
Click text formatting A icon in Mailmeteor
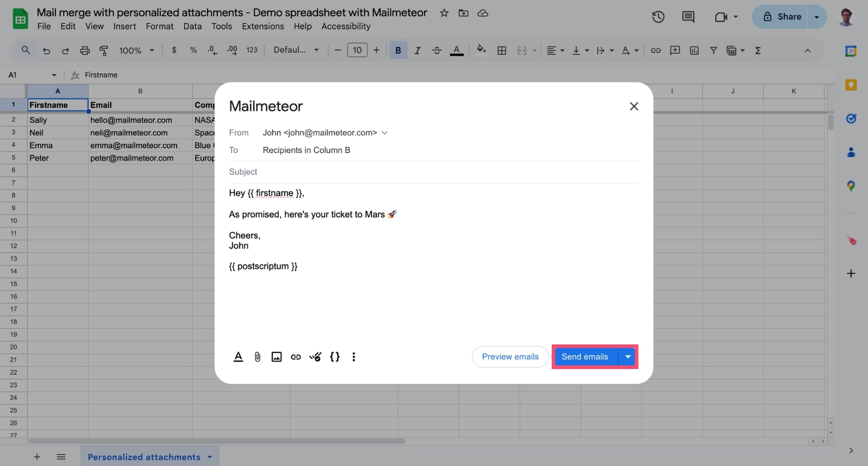coord(238,357)
